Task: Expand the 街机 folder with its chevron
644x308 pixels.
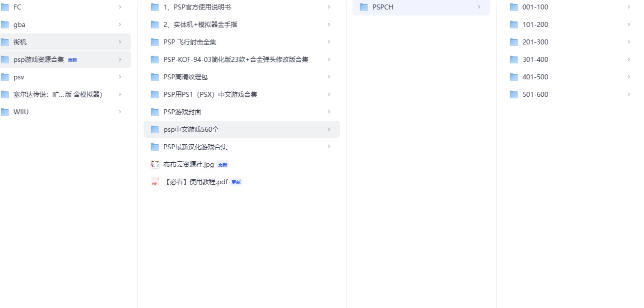Action: pos(120,42)
